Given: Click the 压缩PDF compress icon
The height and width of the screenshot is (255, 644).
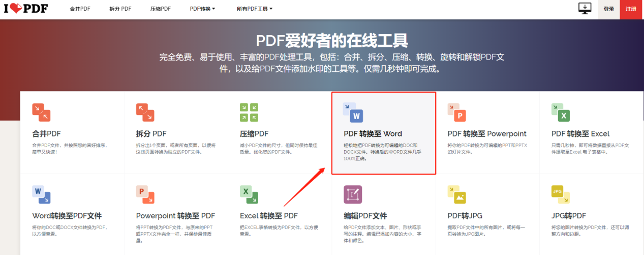Looking at the screenshot, I should (249, 112).
